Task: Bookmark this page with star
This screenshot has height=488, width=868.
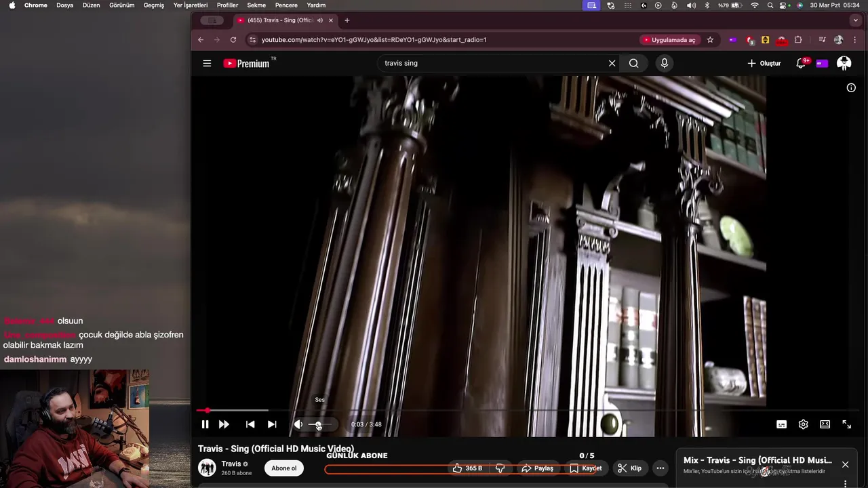Action: pyautogui.click(x=710, y=40)
